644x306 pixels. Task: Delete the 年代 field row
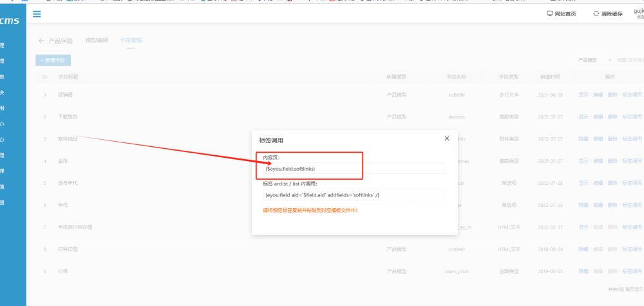(x=612, y=205)
